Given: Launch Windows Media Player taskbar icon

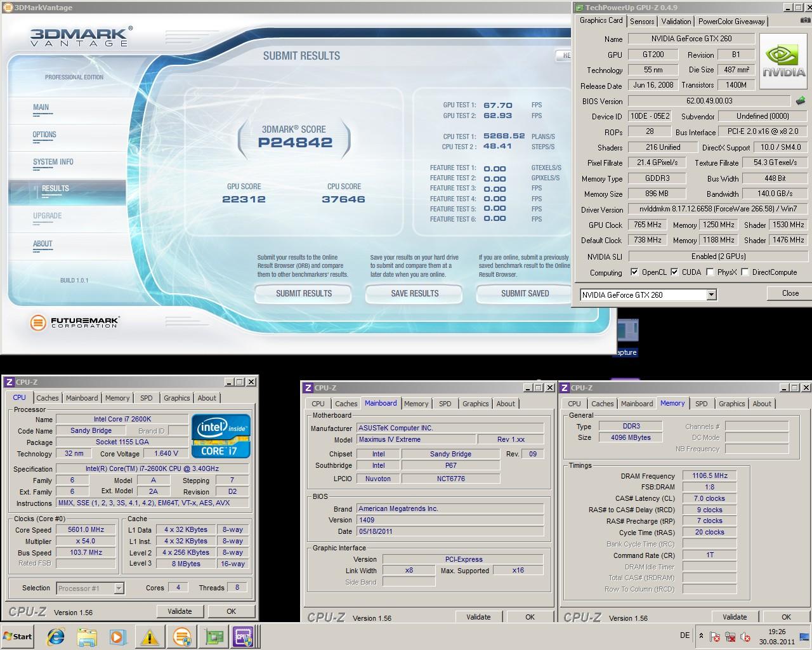Looking at the screenshot, I should click(118, 636).
